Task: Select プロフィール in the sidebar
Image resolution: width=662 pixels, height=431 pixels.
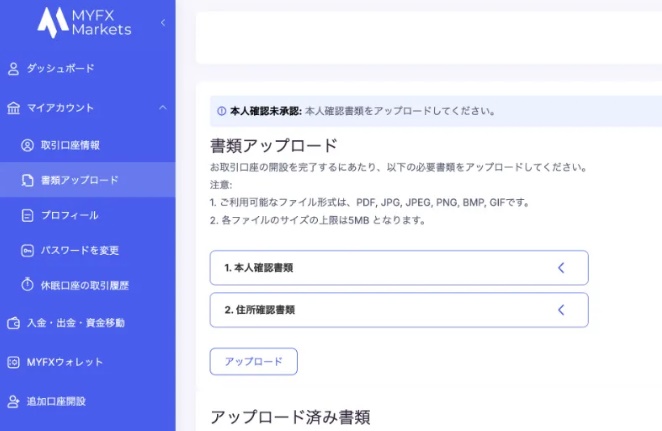Action: pyautogui.click(x=69, y=215)
